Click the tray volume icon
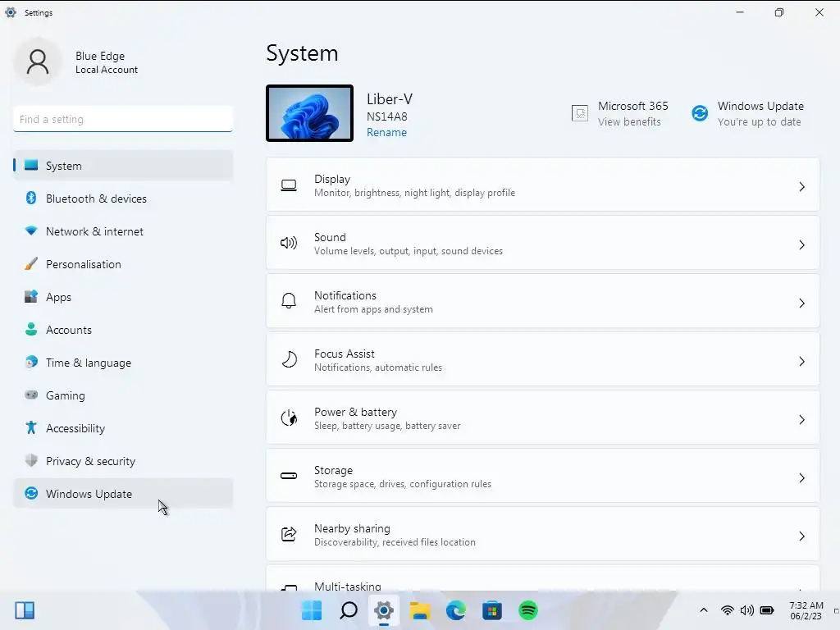 click(x=746, y=610)
